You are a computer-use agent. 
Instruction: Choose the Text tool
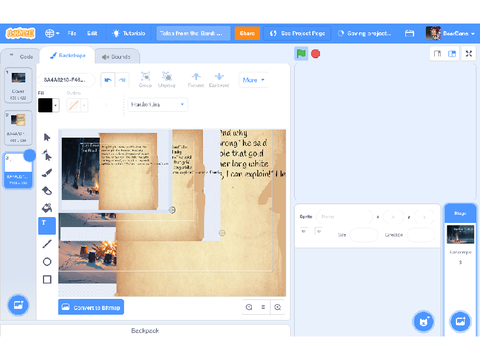pyautogui.click(x=47, y=226)
